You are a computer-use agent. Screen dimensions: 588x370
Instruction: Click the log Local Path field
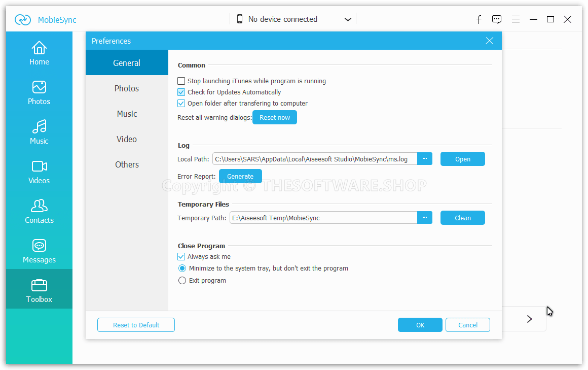[315, 159]
